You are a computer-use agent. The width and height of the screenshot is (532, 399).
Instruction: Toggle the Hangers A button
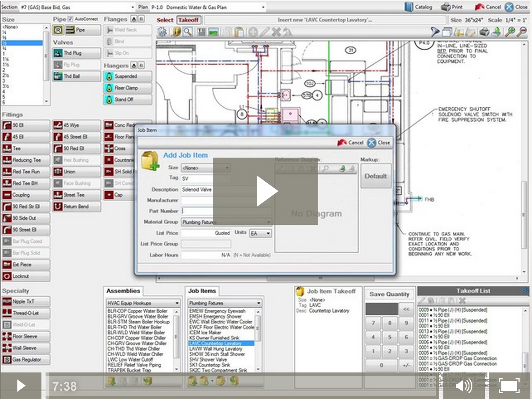coord(134,65)
